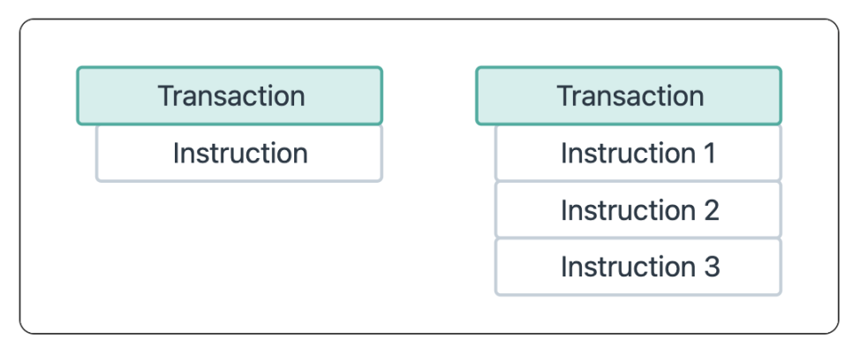Click the Instruction 2 box

(x=638, y=210)
